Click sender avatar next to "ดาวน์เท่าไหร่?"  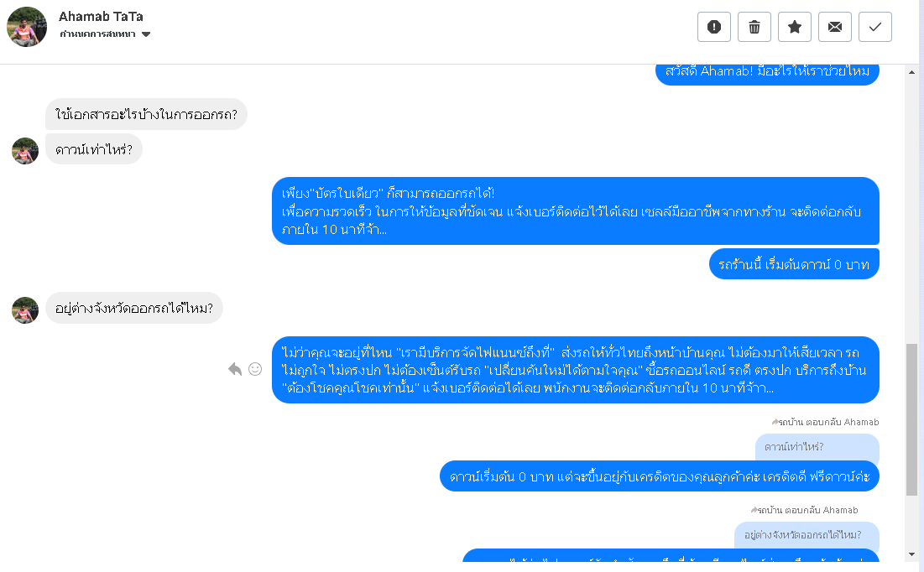coord(25,151)
